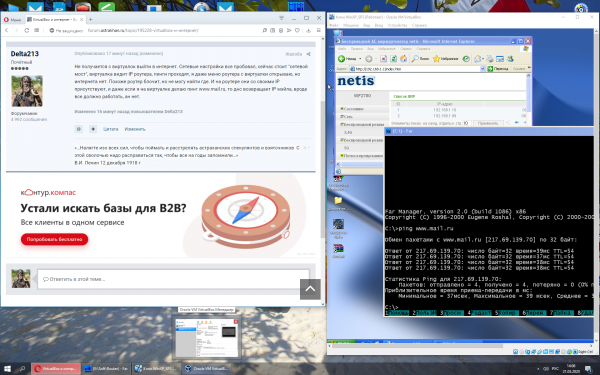Open Справка menu in VirtualBox VM window

(x=419, y=25)
